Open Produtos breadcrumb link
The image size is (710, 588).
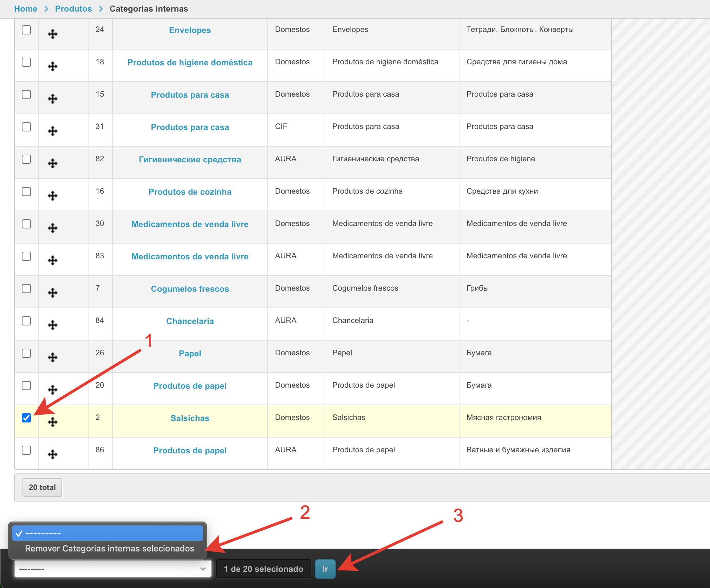pos(73,9)
